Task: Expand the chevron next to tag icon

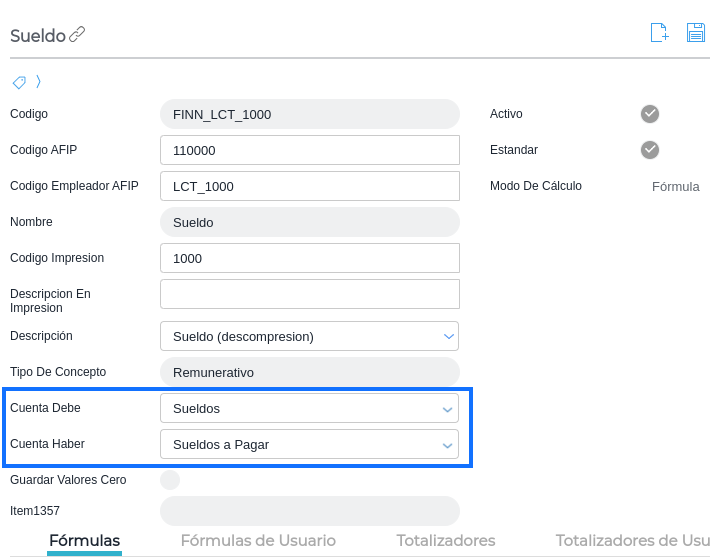Action: (38, 81)
